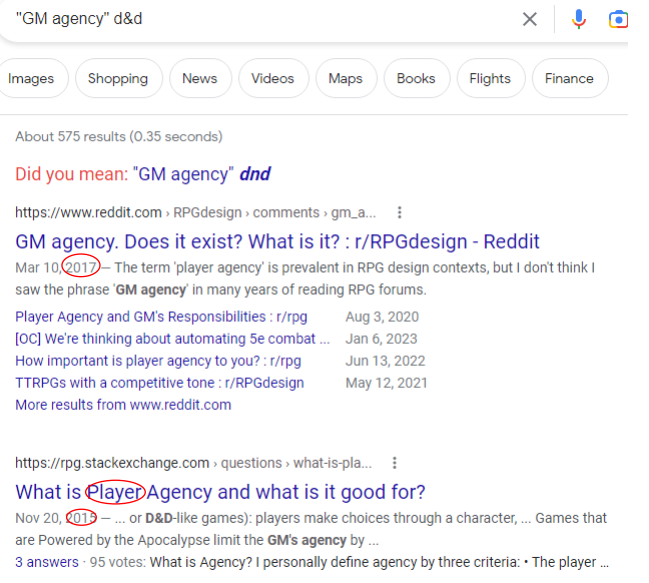
Task: Open the Finance filter tab
Action: tap(569, 79)
